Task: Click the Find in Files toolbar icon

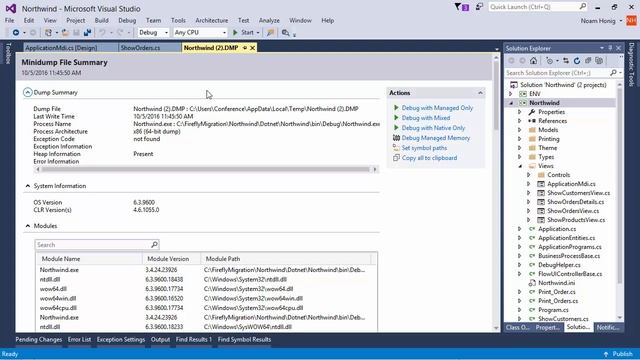Action: pyautogui.click(x=285, y=33)
